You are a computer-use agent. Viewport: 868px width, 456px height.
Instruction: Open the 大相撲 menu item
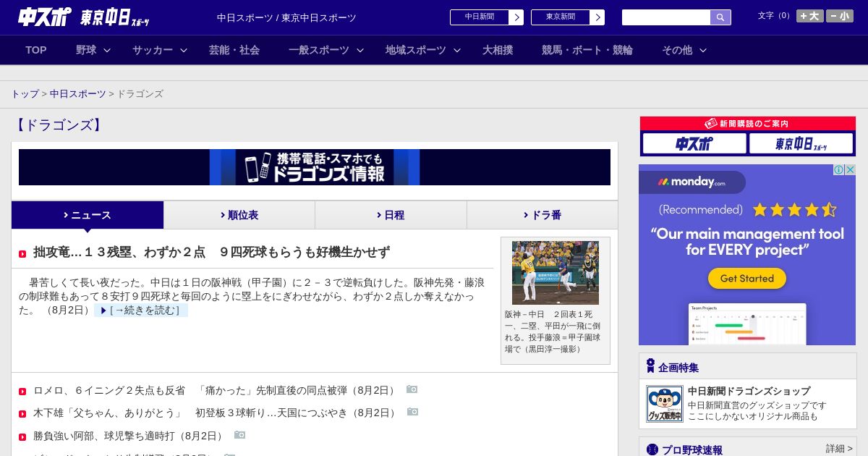(x=498, y=50)
